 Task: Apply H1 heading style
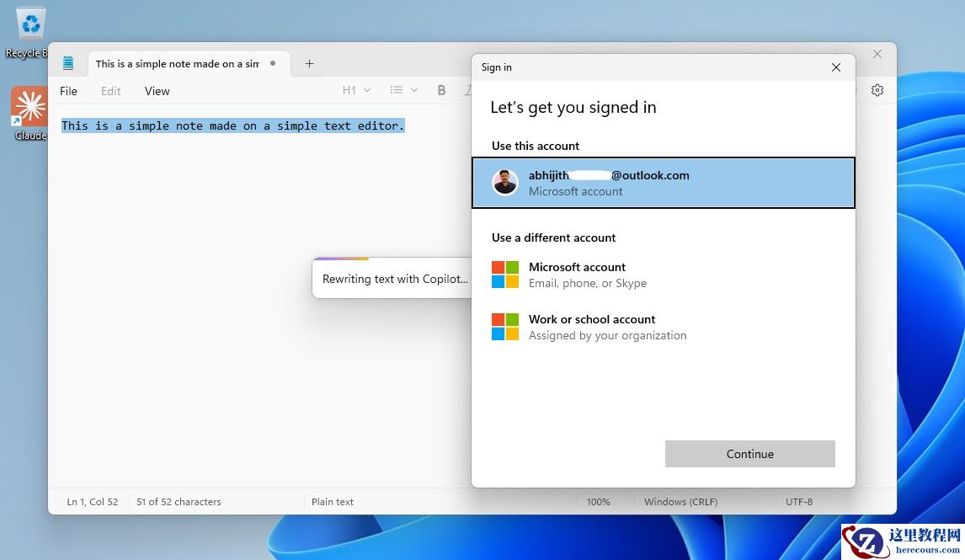348,90
